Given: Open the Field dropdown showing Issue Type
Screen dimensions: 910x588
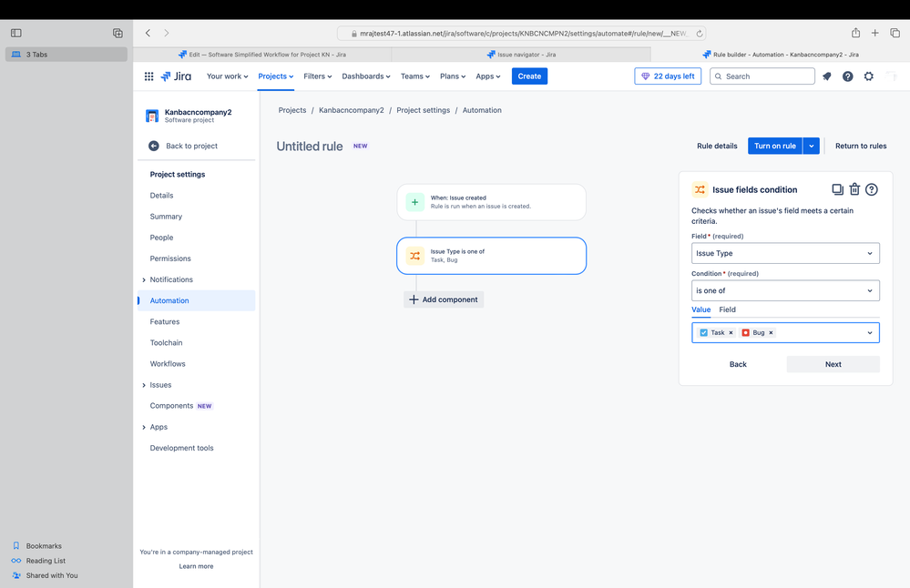Looking at the screenshot, I should click(785, 253).
